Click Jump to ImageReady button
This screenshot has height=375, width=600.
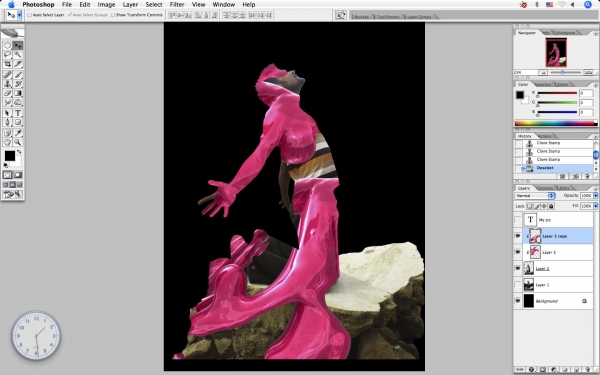click(13, 194)
